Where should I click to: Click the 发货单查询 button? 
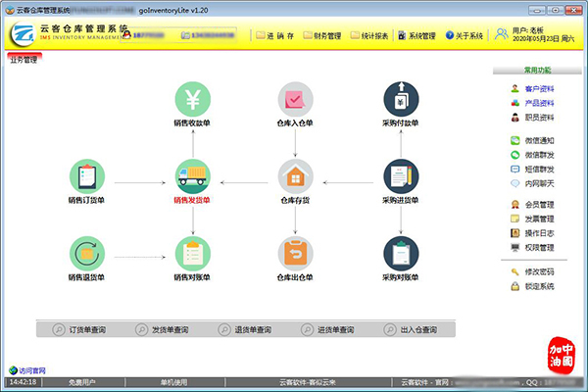tap(162, 329)
